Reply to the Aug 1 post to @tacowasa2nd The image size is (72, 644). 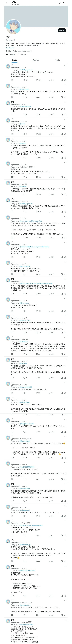tap(12, 115)
